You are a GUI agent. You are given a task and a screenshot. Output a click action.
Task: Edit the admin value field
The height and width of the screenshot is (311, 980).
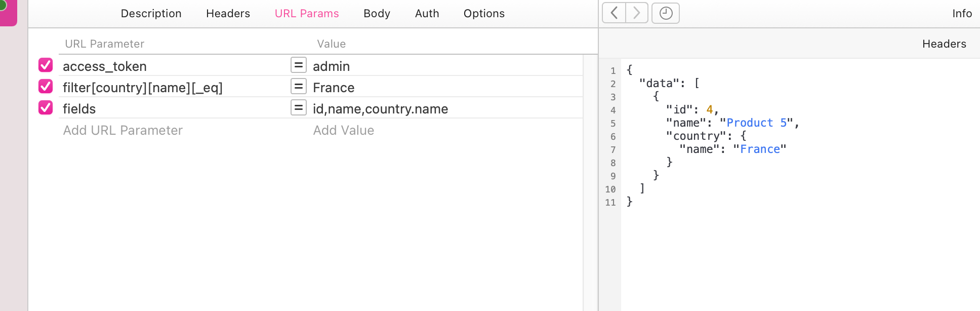click(x=446, y=66)
